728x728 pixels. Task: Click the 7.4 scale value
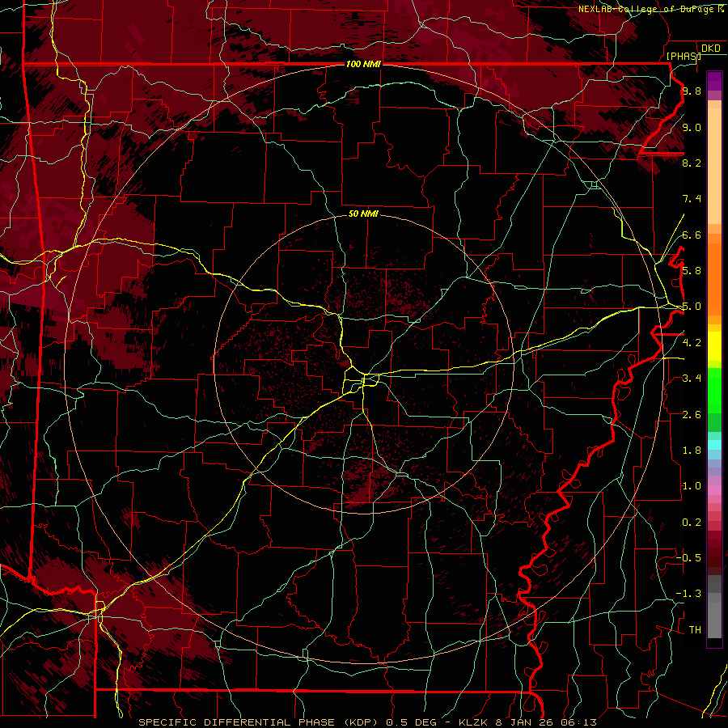coord(692,199)
